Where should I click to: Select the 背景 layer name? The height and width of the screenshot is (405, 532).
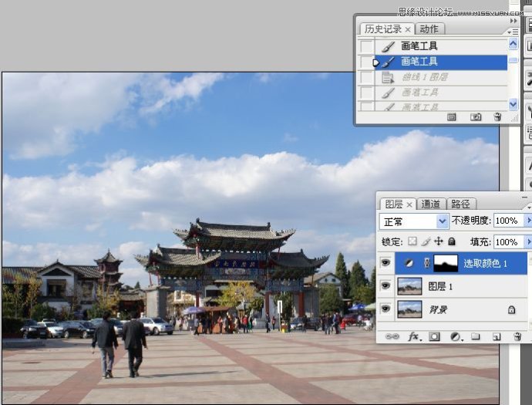438,309
